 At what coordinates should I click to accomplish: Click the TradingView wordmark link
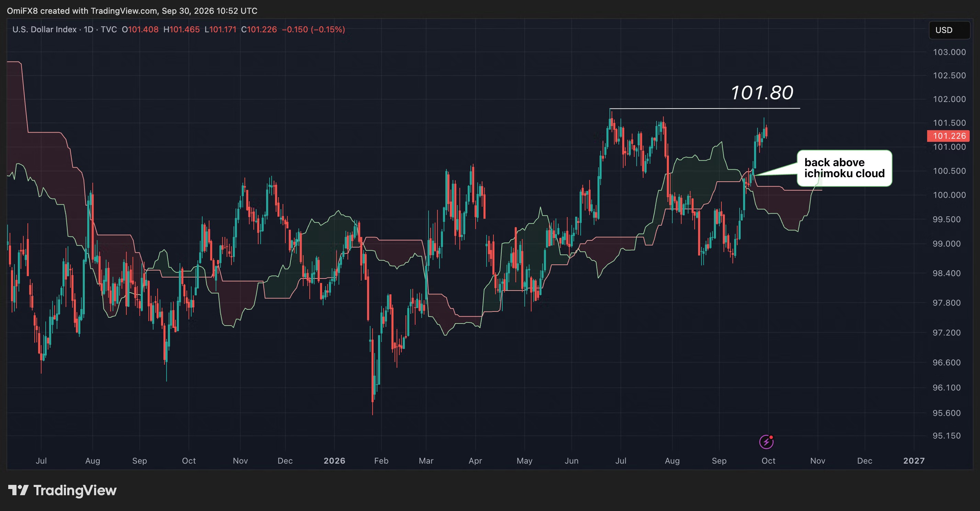pyautogui.click(x=75, y=490)
